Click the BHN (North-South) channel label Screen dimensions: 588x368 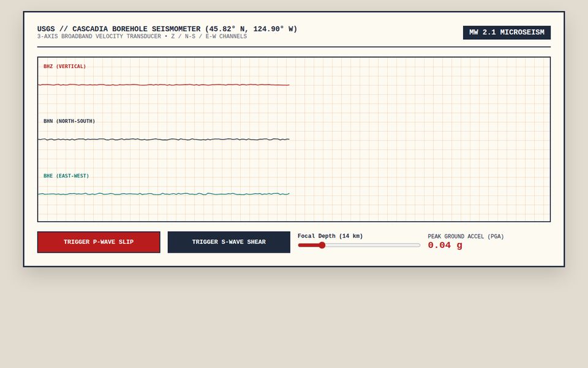tap(69, 121)
